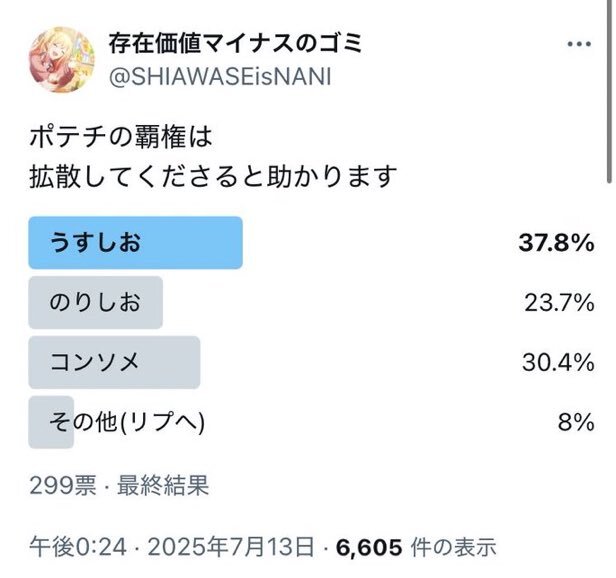This screenshot has height=578, width=616.
Task: Open the @SHIAWASEisNANI handle link
Action: [220, 77]
